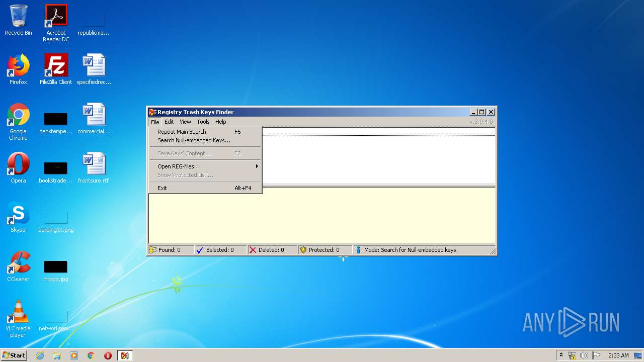Screen dimensions: 644x362
Task: Open the commercial Word document
Action: [94, 119]
